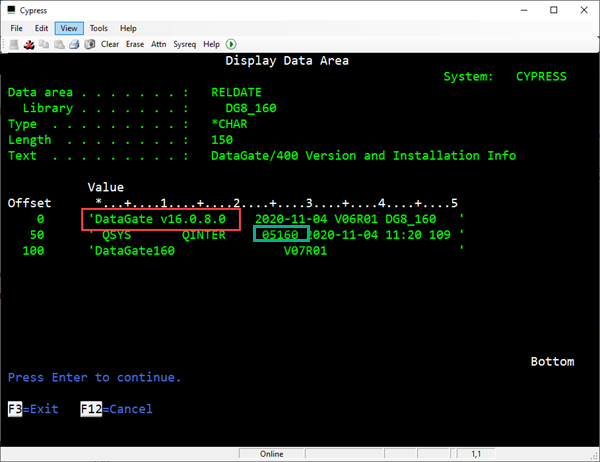Click the data area name RELDATE
600x462 pixels.
click(236, 92)
